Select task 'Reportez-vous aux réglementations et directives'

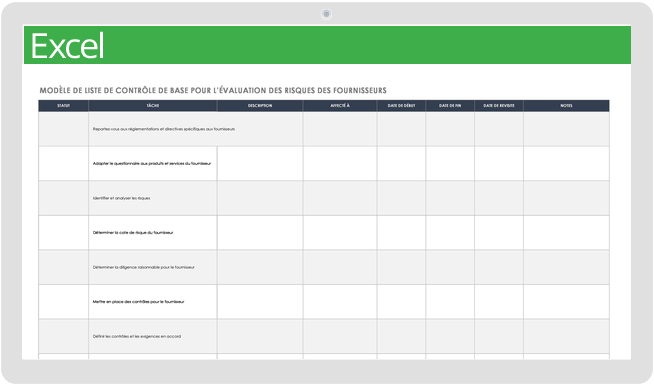click(x=164, y=129)
